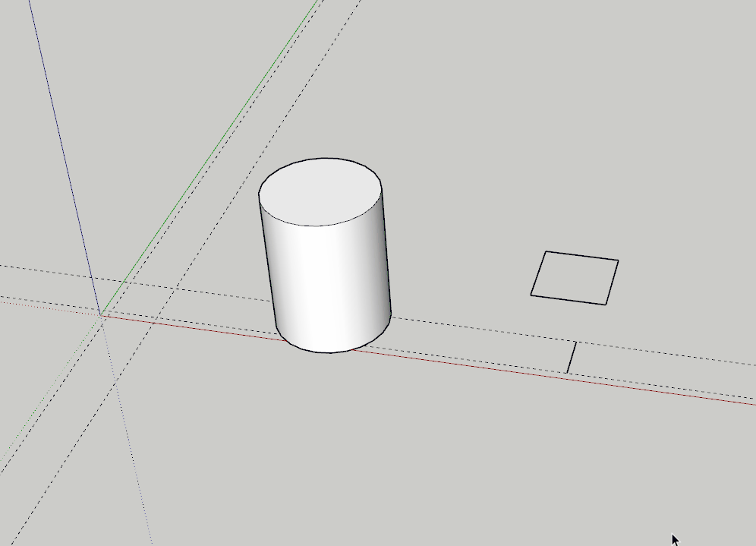
Task: Click the top face of the cylinder
Action: 320,191
